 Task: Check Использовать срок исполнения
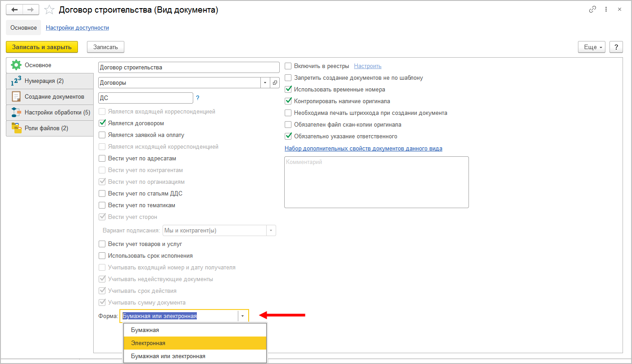tap(102, 255)
